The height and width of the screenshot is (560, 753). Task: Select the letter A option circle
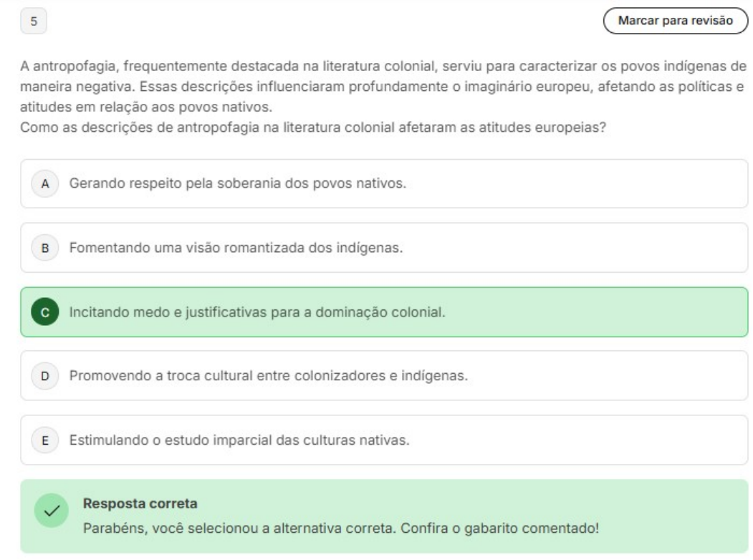pos(45,183)
